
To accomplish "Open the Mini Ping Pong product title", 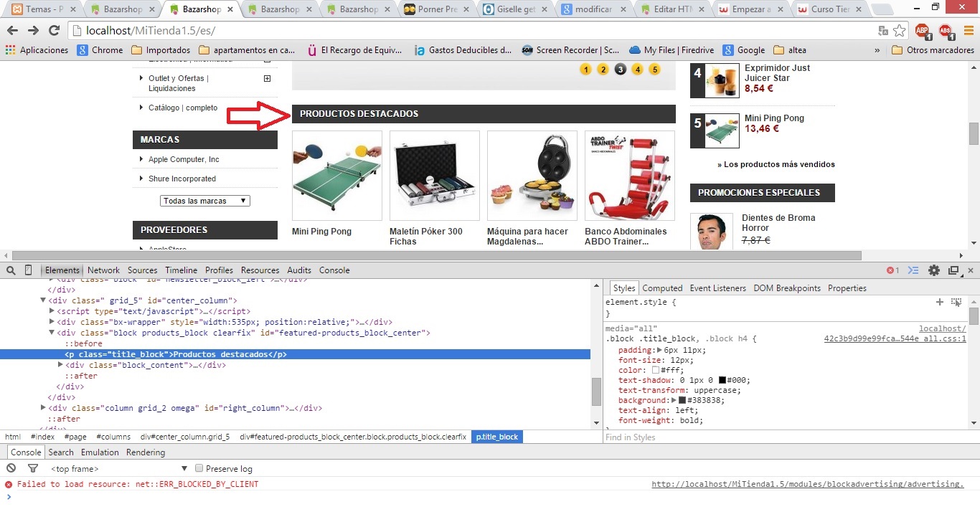I will [x=321, y=232].
